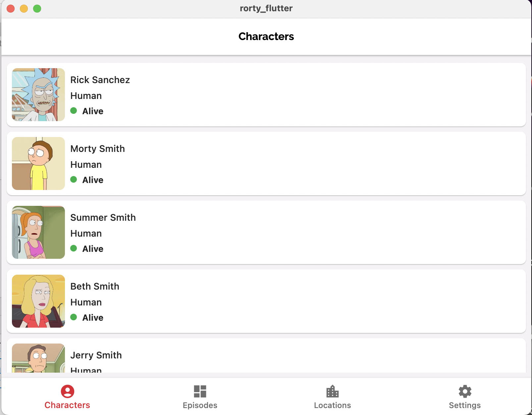Open Beth Smith avatar thumbnail

[38, 301]
